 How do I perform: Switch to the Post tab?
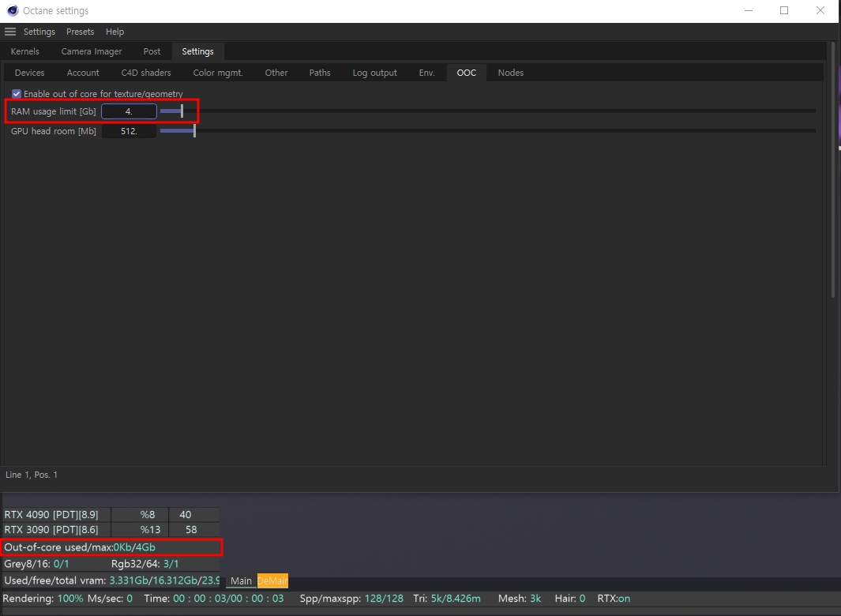(152, 51)
